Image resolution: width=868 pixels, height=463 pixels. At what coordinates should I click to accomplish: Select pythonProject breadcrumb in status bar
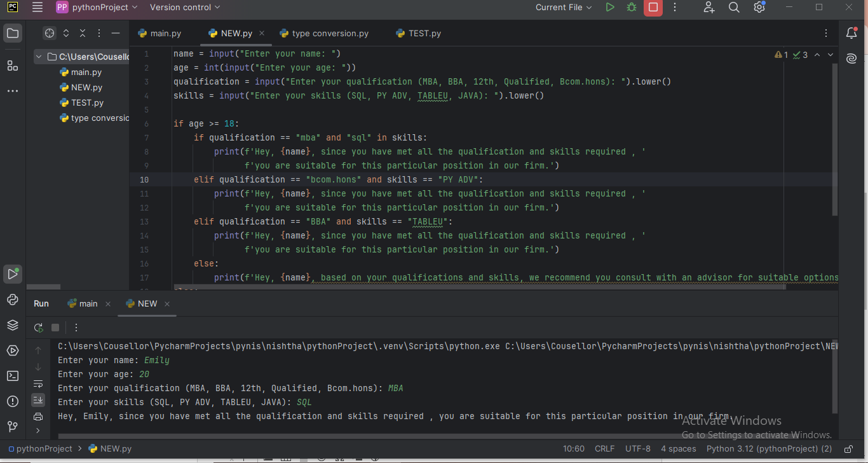point(40,448)
